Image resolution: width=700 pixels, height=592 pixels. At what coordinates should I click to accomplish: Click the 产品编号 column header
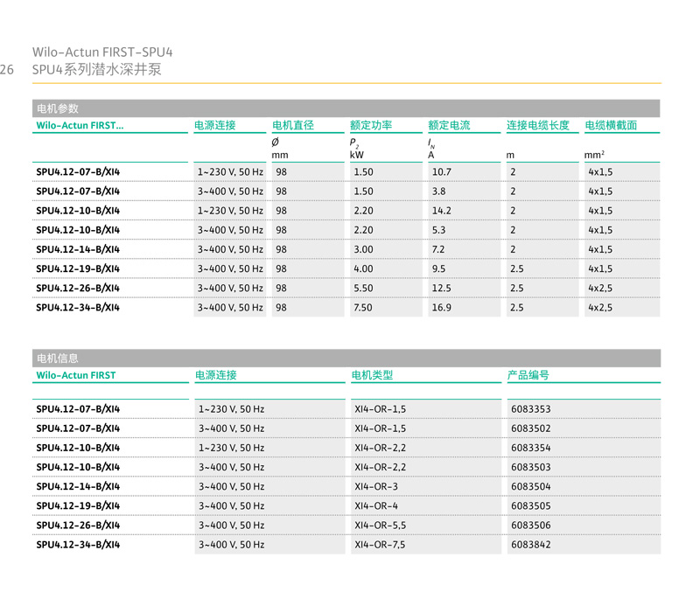click(528, 375)
